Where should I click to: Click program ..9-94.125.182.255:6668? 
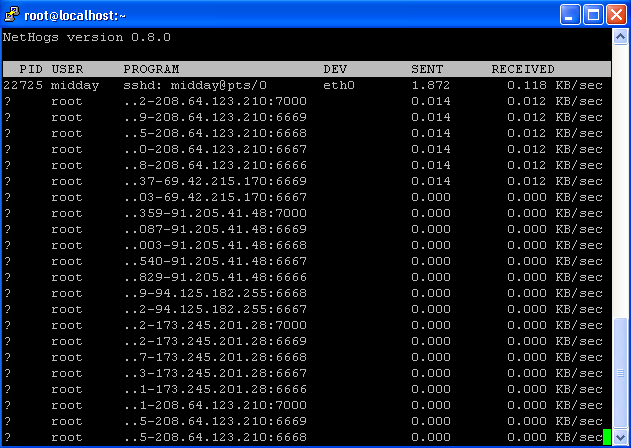coord(215,293)
